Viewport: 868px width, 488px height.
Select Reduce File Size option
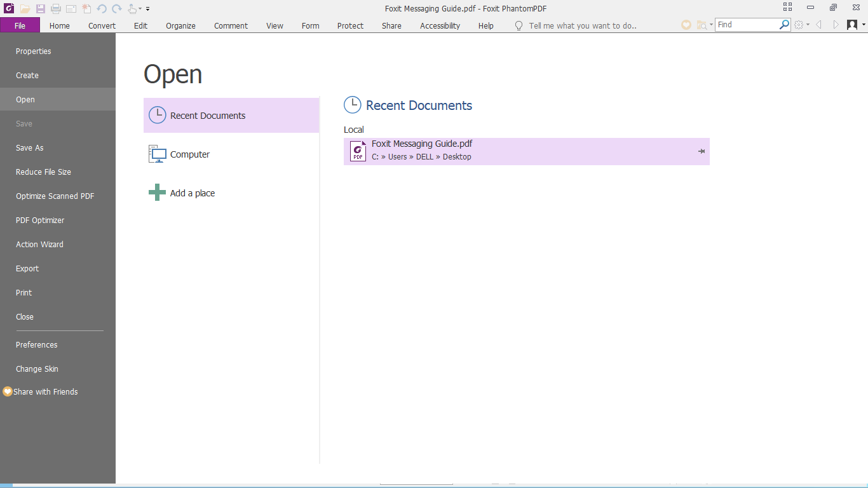pyautogui.click(x=58, y=172)
